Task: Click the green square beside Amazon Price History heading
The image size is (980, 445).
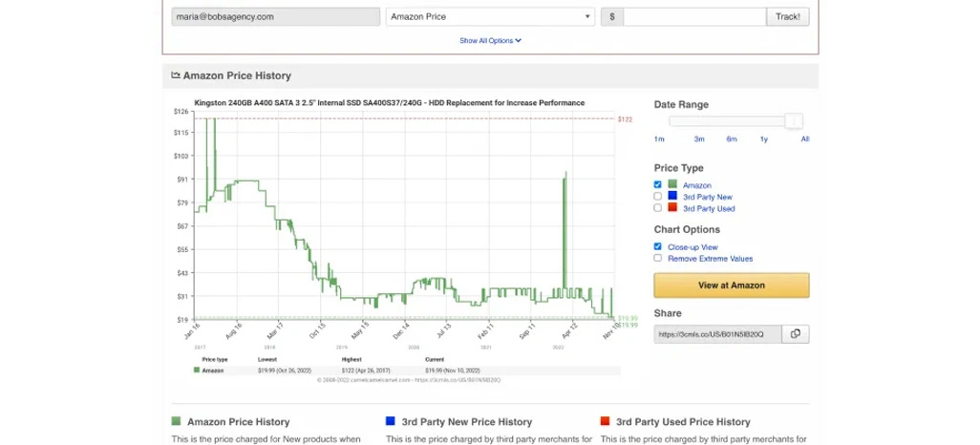Action: click(x=176, y=421)
